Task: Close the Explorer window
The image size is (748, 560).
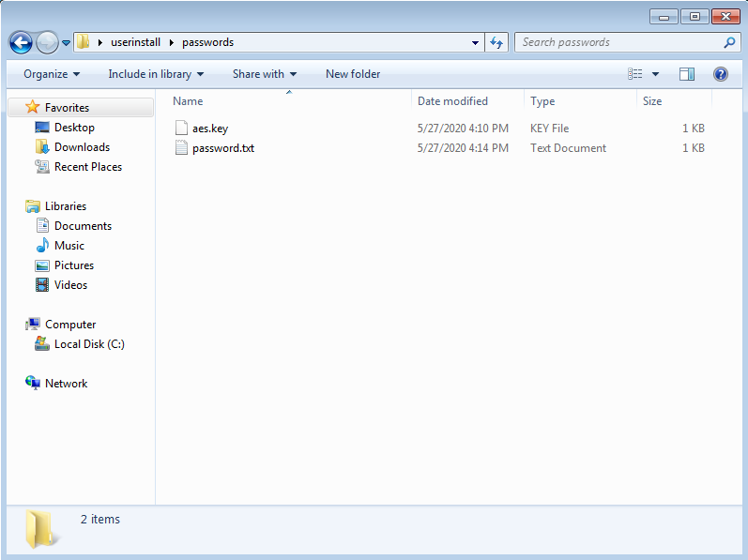Action: (725, 17)
